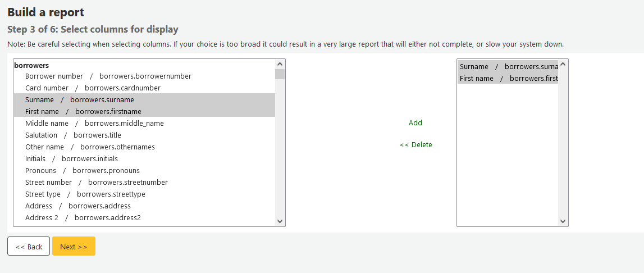Select First name in the selected columns box
Viewport: 644px width, 273px height.
(x=508, y=79)
